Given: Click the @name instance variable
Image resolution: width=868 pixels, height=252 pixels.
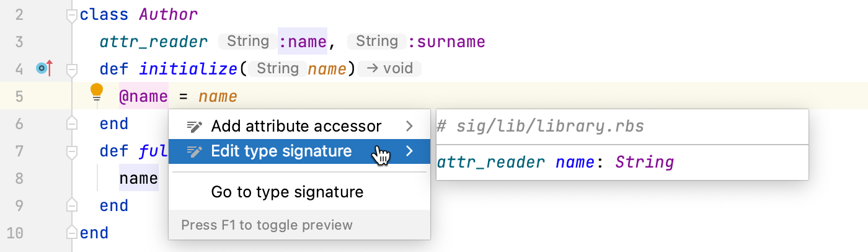Looking at the screenshot, I should [x=143, y=97].
